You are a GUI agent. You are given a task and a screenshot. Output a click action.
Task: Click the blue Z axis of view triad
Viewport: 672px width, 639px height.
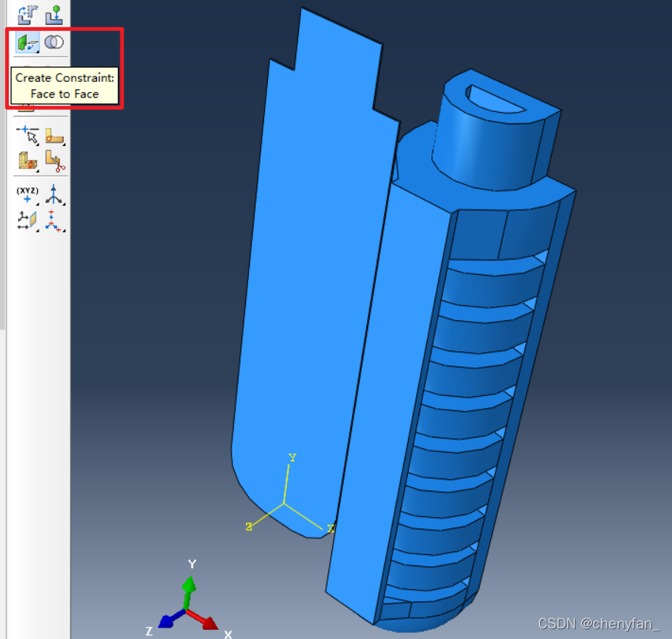[x=168, y=618]
